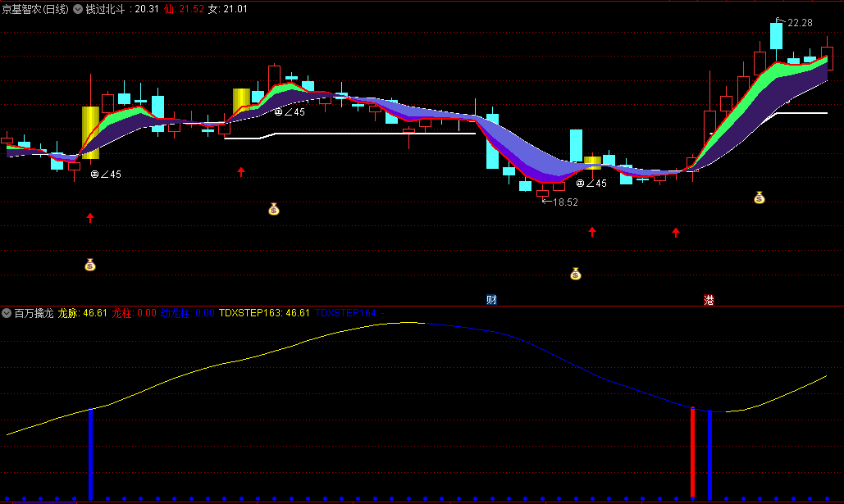Click the 财 info marker icon
The height and width of the screenshot is (504, 844).
[491, 300]
